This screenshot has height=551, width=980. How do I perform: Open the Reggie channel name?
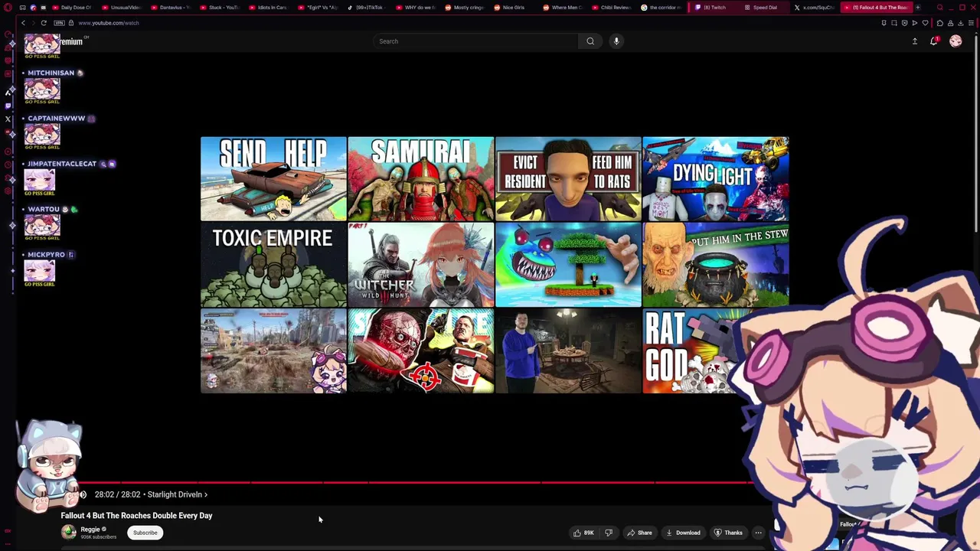tap(90, 529)
